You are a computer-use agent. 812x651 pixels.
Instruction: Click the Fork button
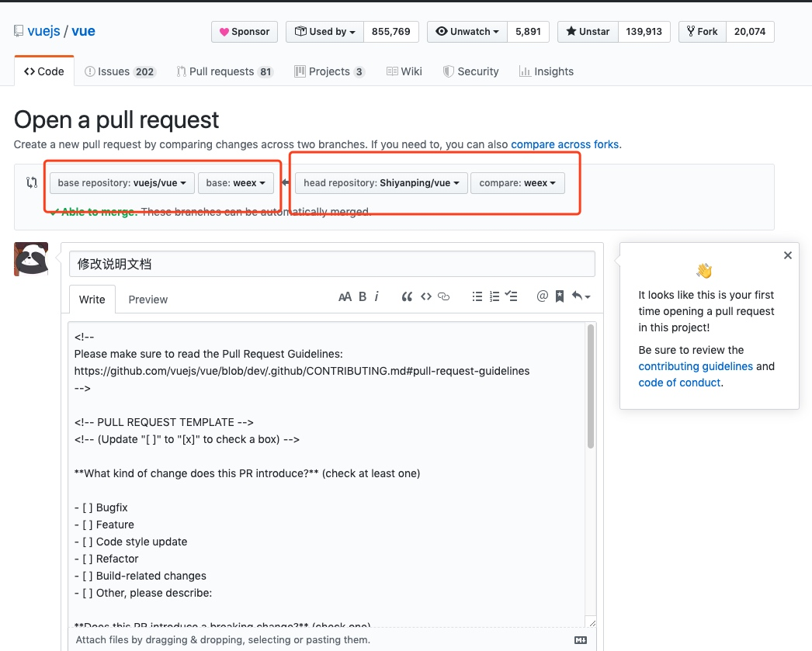pyautogui.click(x=703, y=32)
